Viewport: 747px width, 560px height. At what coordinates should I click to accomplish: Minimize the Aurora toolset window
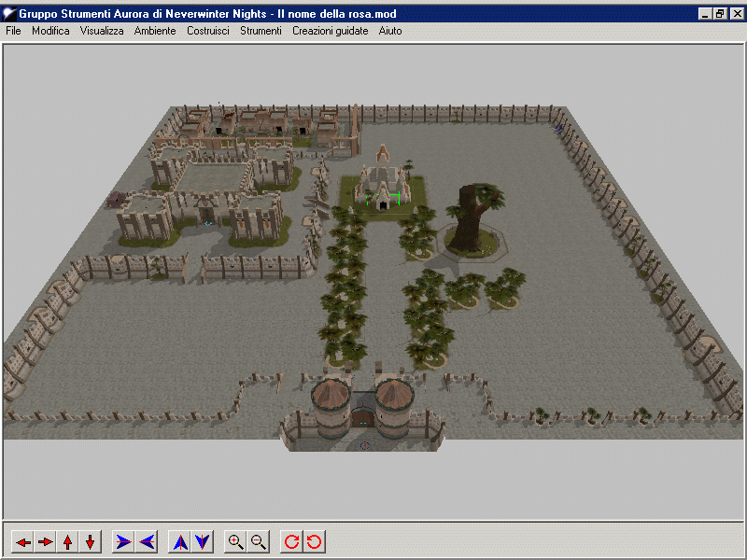click(x=705, y=14)
